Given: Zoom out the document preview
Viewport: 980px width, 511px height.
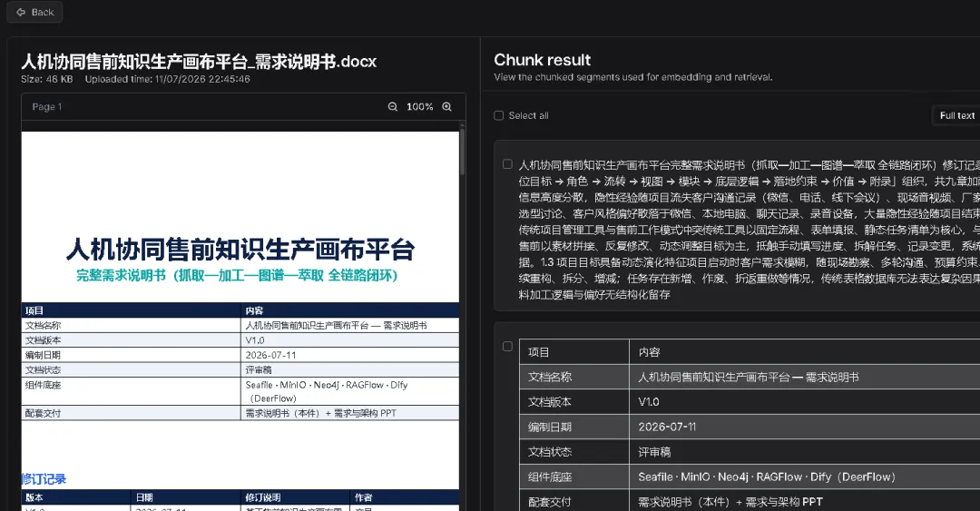Looking at the screenshot, I should click(393, 107).
